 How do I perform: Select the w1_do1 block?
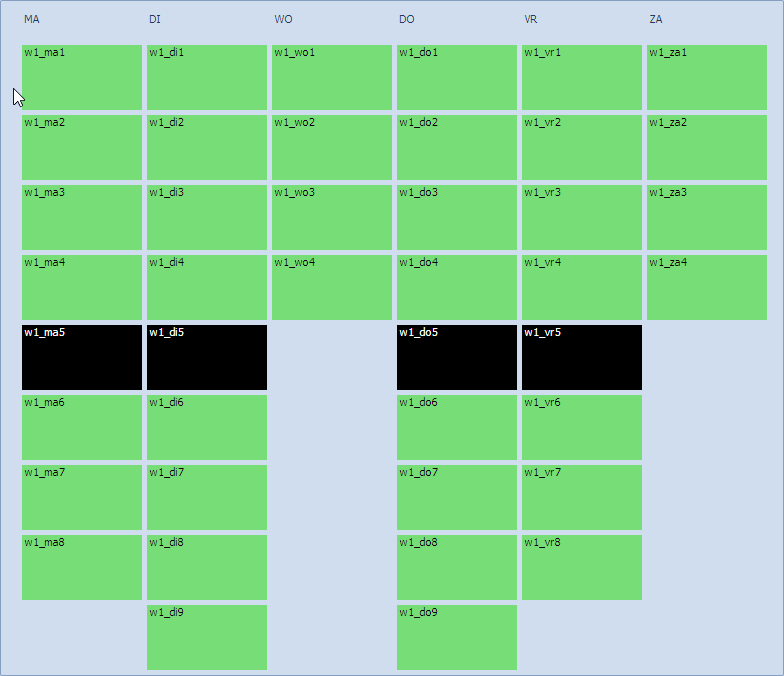point(457,78)
